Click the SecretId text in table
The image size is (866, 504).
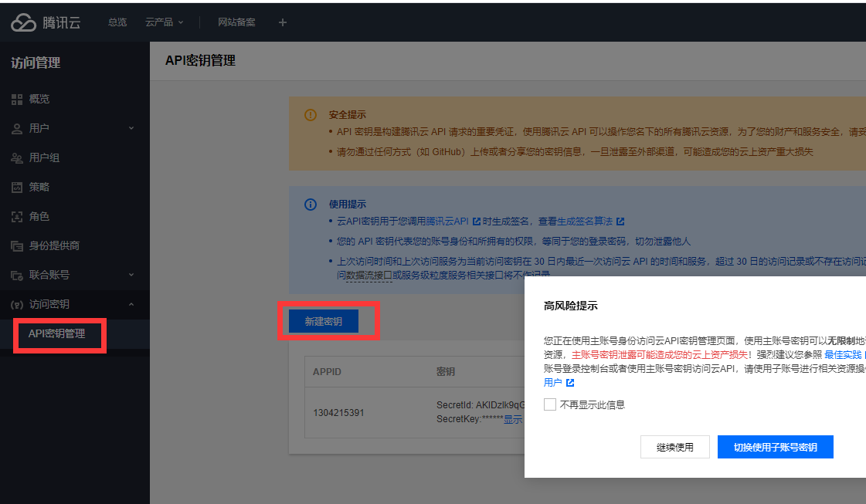point(481,405)
